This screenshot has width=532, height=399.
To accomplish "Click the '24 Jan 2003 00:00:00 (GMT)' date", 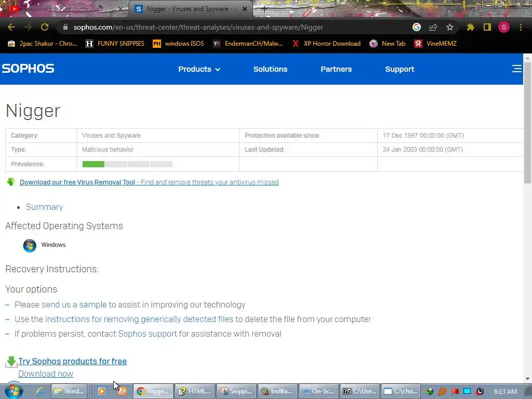I will 422,150.
